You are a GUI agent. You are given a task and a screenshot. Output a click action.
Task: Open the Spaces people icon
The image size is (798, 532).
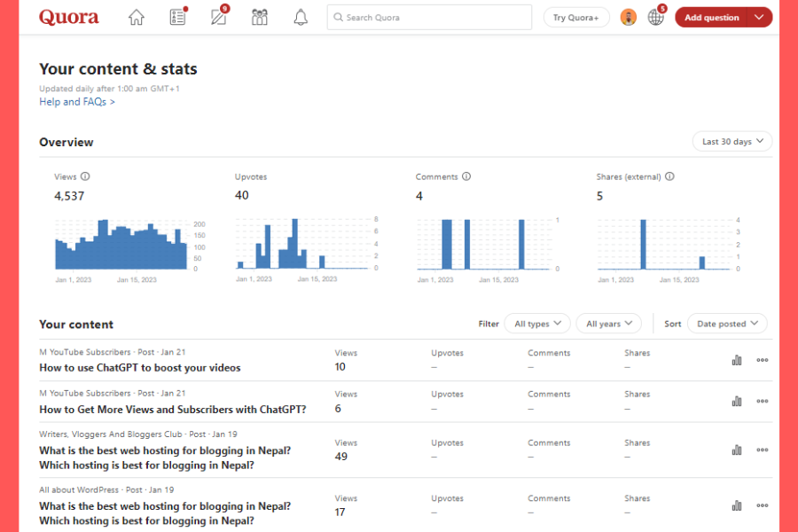(x=260, y=18)
